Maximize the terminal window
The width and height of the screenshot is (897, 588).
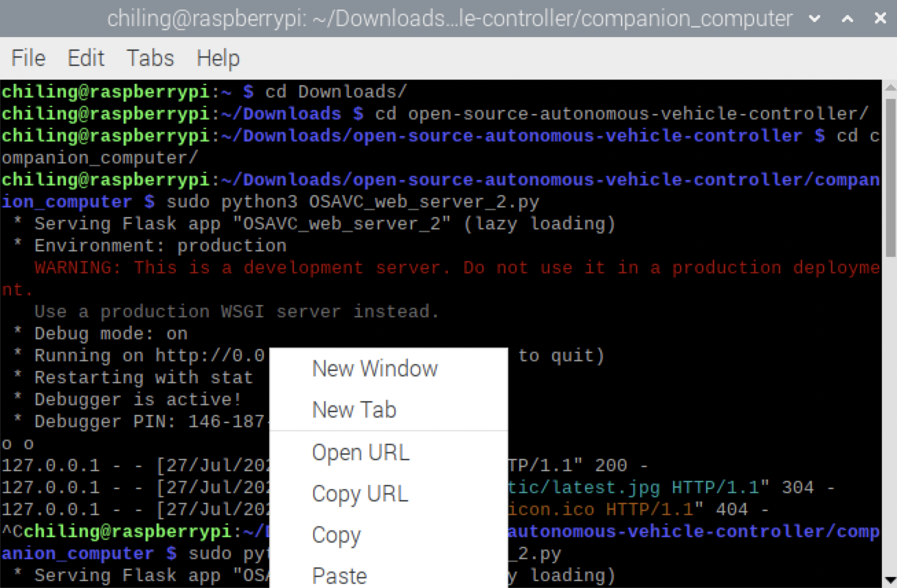point(848,19)
